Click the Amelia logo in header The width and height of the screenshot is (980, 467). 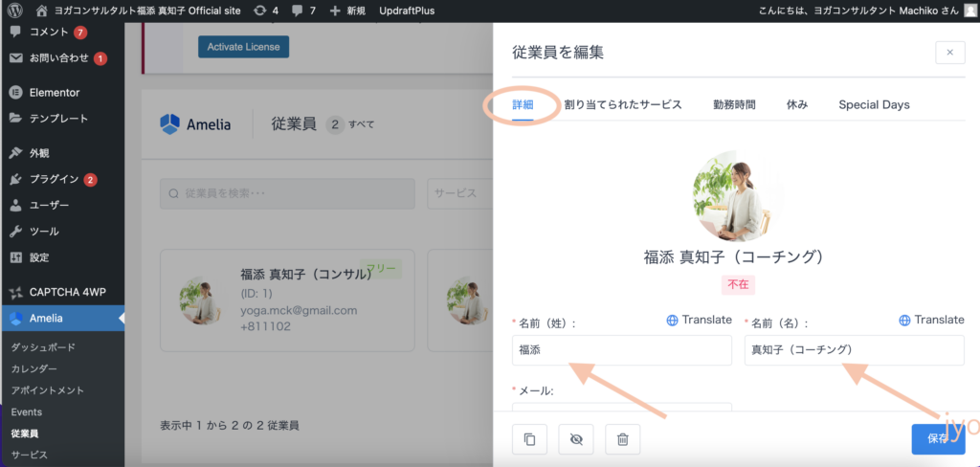[x=169, y=124]
